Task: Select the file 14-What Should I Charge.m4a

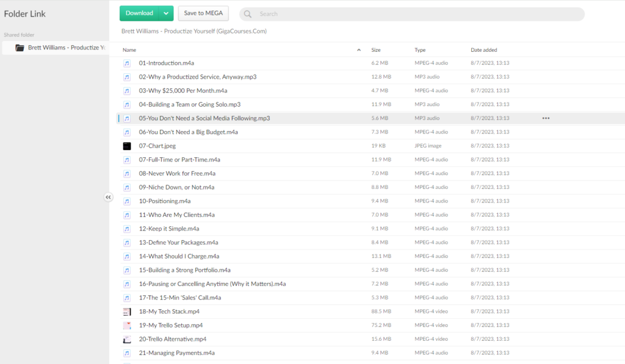Action: (179, 256)
